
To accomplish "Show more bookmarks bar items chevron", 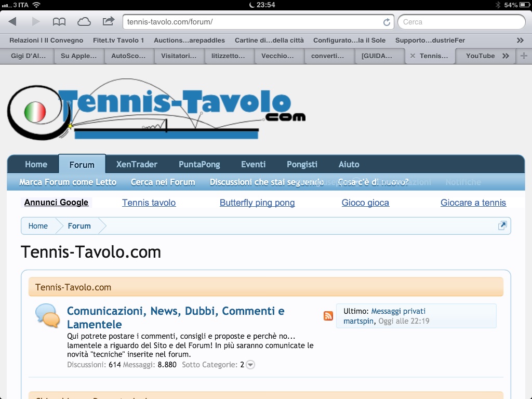I will [520, 41].
